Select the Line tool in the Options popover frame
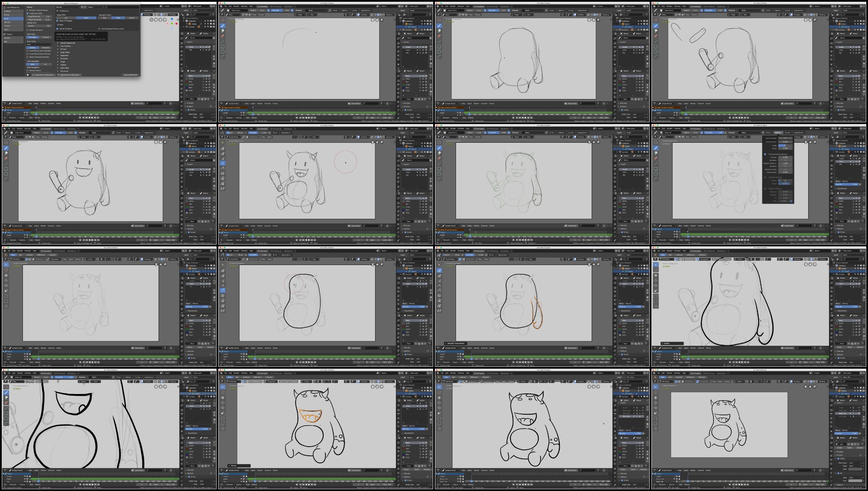The width and height of the screenshot is (868, 491). tap(656, 164)
